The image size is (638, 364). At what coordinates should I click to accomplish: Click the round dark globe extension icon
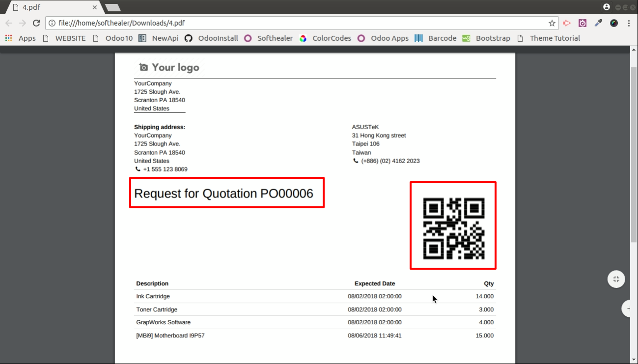tap(614, 23)
